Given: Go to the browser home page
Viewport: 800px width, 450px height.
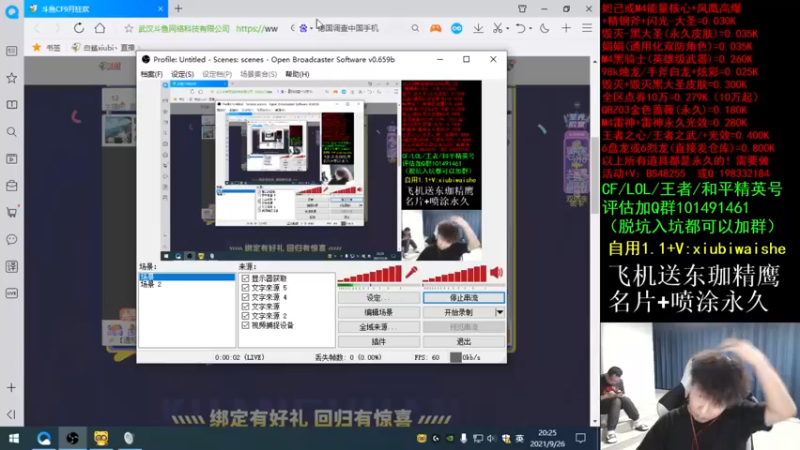Looking at the screenshot, I should pyautogui.click(x=100, y=28).
